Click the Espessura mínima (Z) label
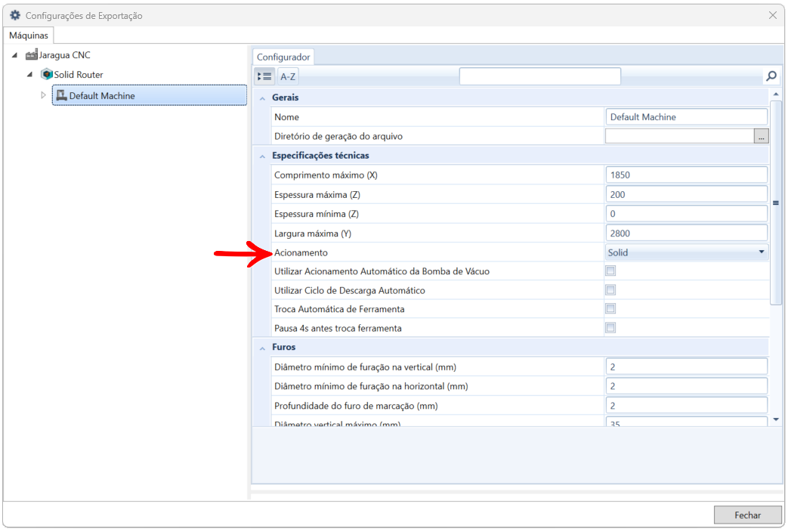The width and height of the screenshot is (788, 532). (x=317, y=214)
